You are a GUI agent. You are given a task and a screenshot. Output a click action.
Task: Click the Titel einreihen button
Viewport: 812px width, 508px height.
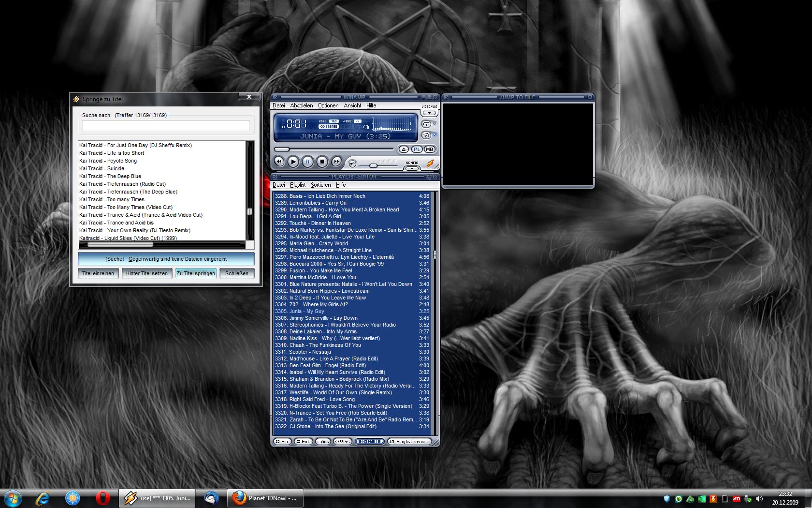98,273
